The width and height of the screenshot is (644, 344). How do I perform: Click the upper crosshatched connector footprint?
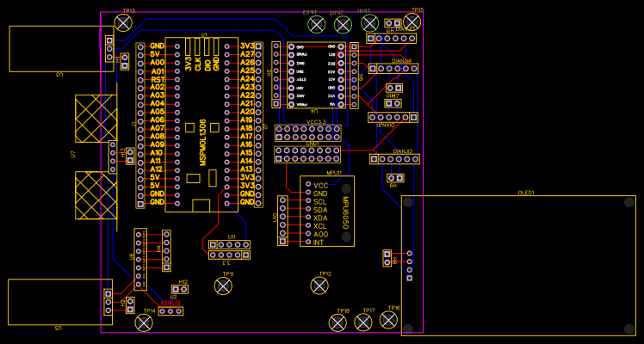pyautogui.click(x=96, y=119)
